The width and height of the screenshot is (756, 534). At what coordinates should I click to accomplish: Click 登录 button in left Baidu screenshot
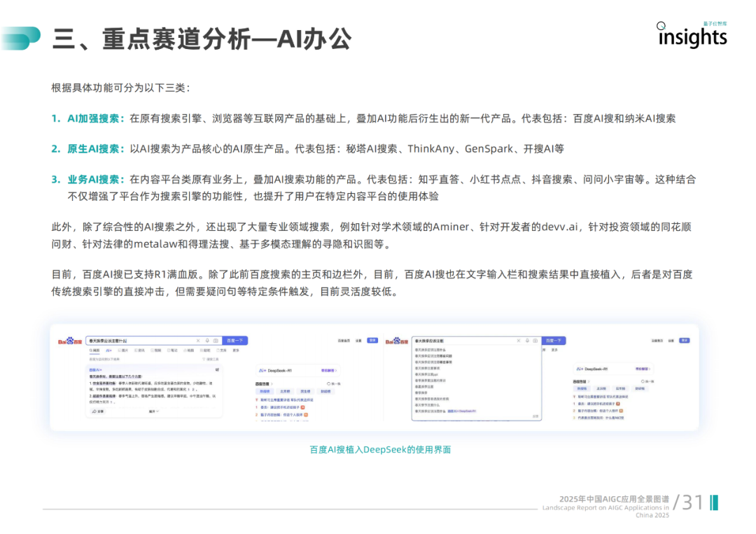click(x=372, y=340)
